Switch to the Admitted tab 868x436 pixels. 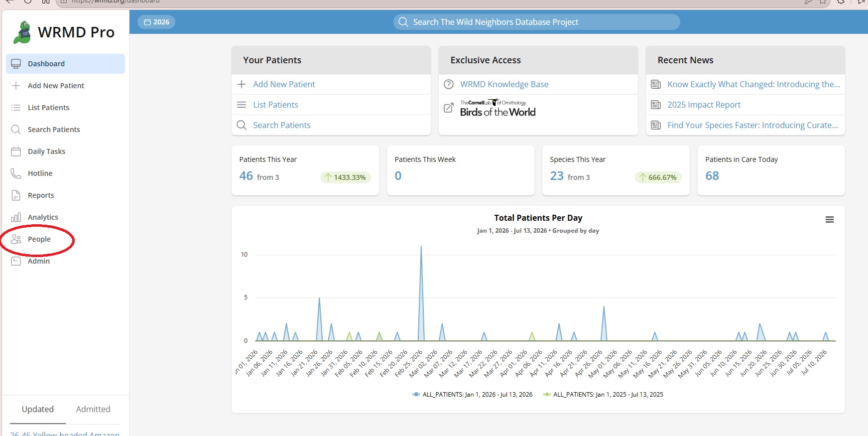[93, 409]
